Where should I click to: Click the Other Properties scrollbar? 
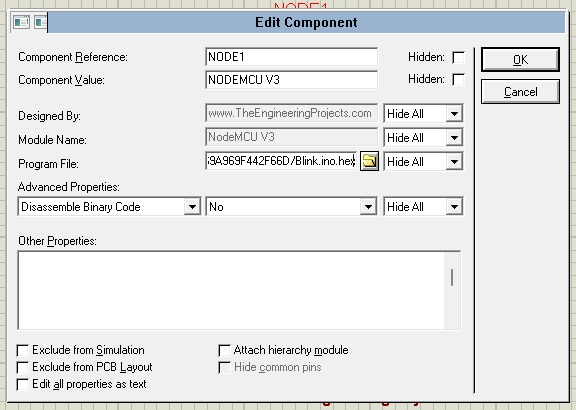coord(452,290)
